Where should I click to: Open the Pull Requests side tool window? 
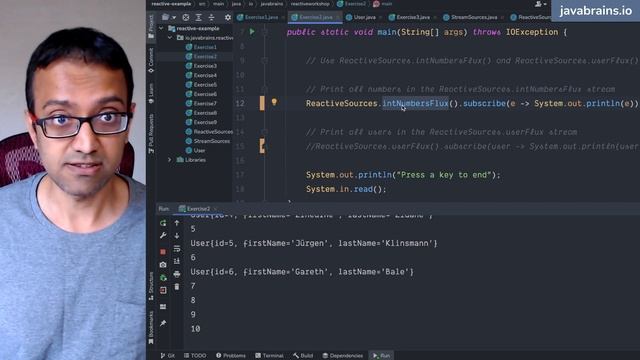151,133
